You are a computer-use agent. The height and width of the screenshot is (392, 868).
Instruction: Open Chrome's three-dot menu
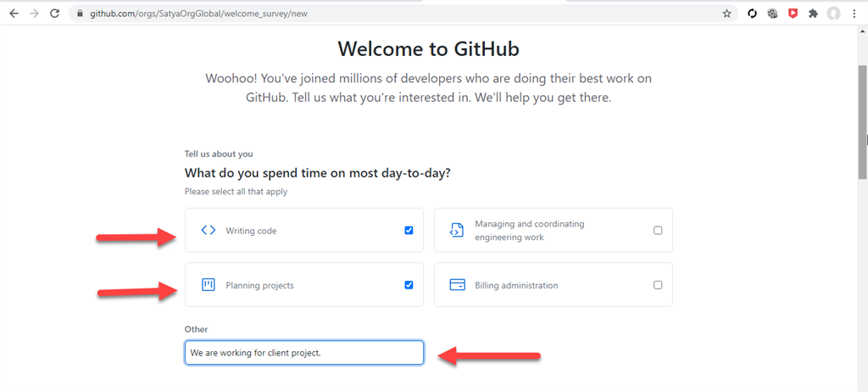point(854,14)
